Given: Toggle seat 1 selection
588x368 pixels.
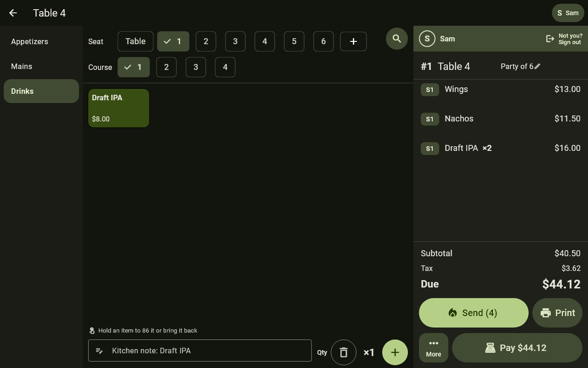Looking at the screenshot, I should pos(173,41).
